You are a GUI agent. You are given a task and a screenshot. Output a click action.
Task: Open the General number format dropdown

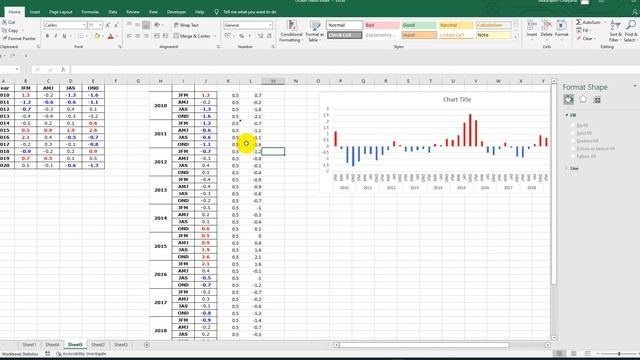(270, 25)
